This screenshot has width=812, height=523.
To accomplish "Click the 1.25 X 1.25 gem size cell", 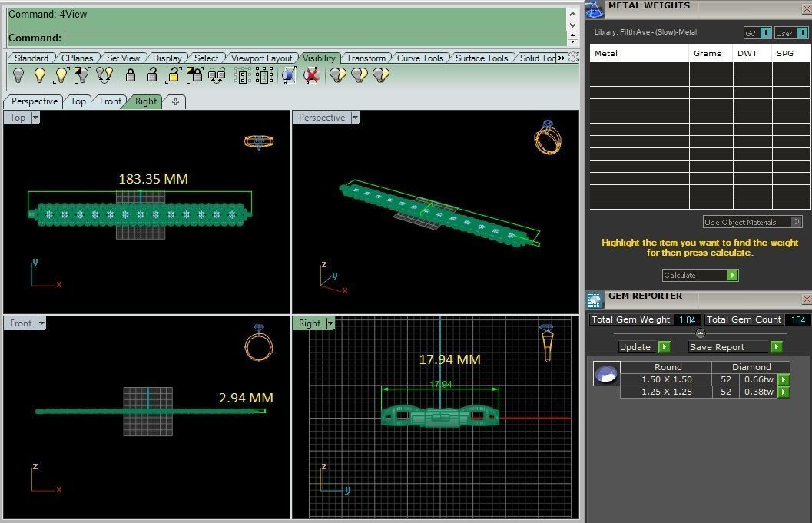I will [667, 392].
